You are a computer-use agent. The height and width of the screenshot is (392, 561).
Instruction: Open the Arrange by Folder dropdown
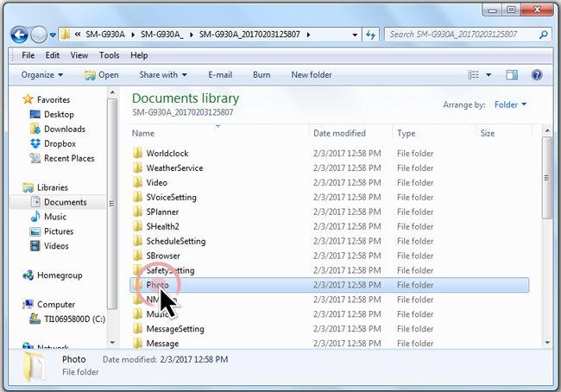click(x=510, y=104)
